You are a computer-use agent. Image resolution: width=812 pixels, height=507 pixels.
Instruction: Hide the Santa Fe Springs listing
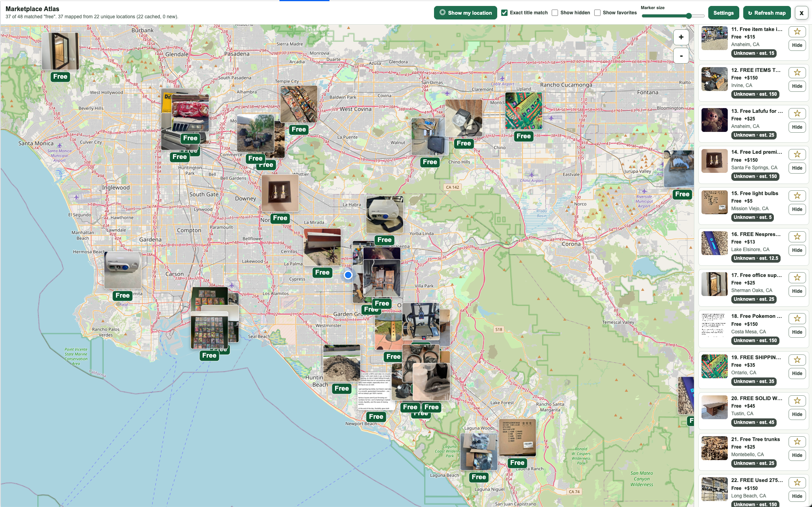(x=797, y=168)
